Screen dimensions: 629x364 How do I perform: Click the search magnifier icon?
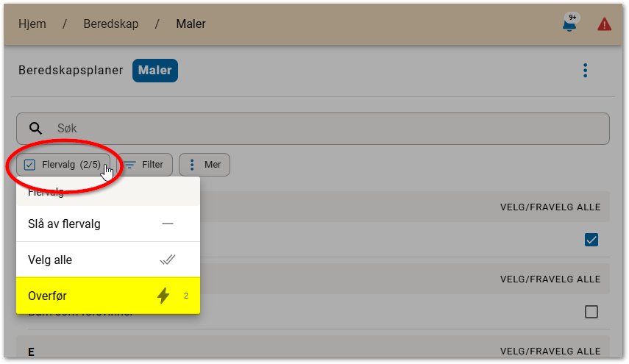[x=36, y=129]
